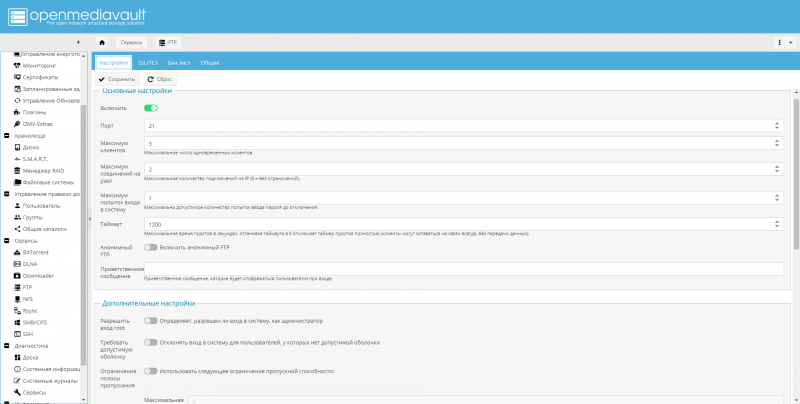Open the Downloader service icon
Viewport: 800px width, 404px height.
click(x=17, y=276)
